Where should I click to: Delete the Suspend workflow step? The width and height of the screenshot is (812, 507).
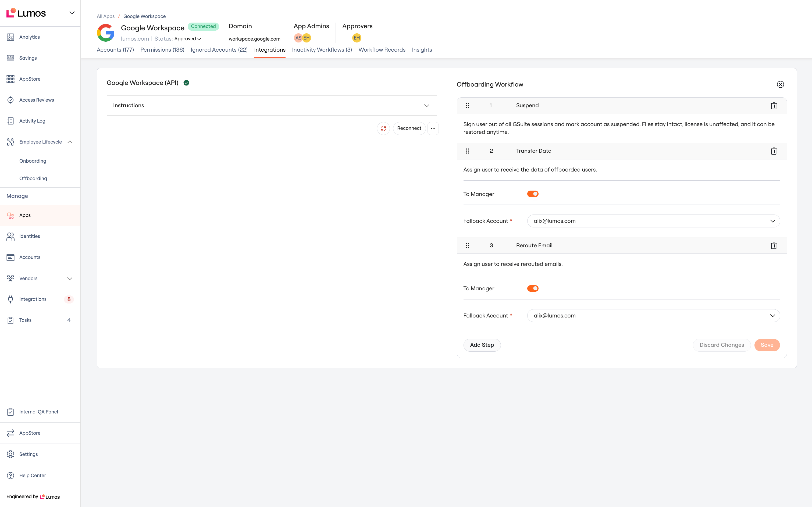click(x=774, y=106)
